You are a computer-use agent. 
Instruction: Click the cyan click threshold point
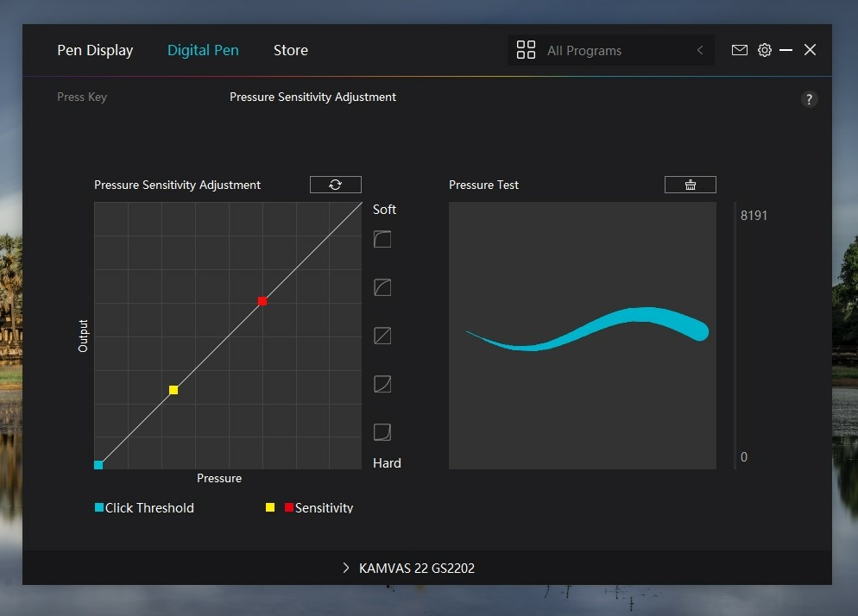(98, 465)
